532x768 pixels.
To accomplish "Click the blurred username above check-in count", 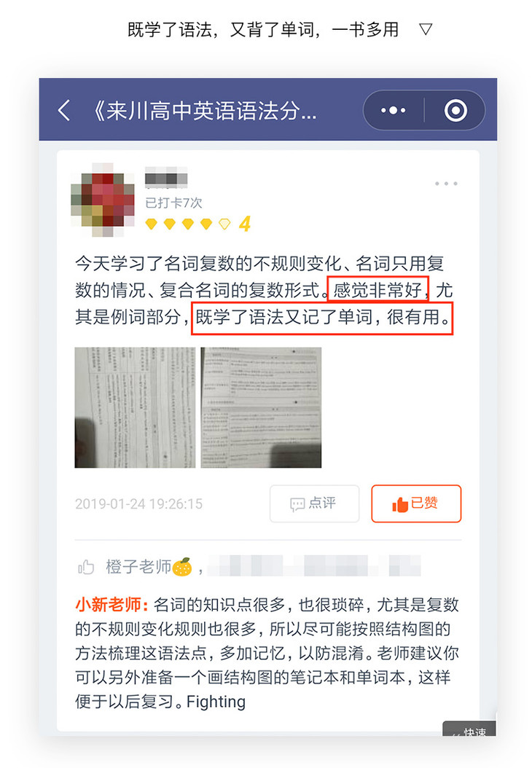I will [166, 178].
